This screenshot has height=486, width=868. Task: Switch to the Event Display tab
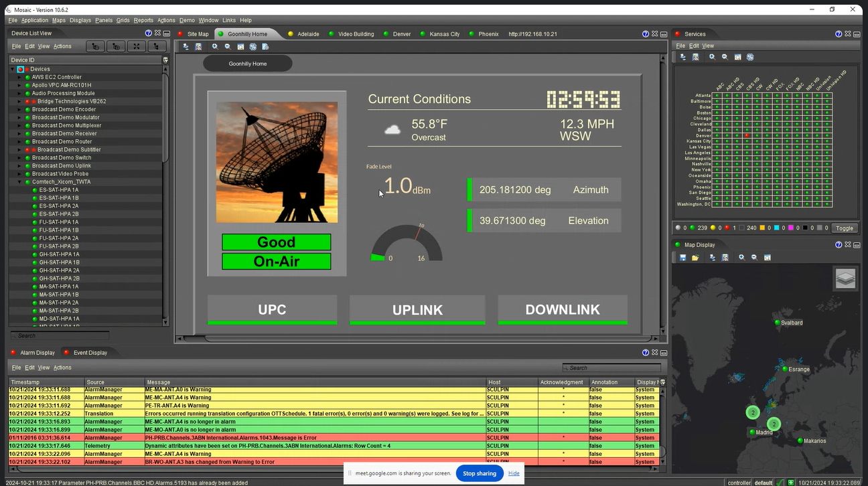pyautogui.click(x=86, y=353)
